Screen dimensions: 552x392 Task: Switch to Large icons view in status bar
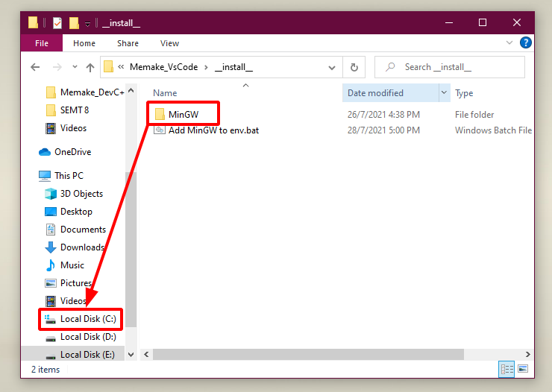523,369
